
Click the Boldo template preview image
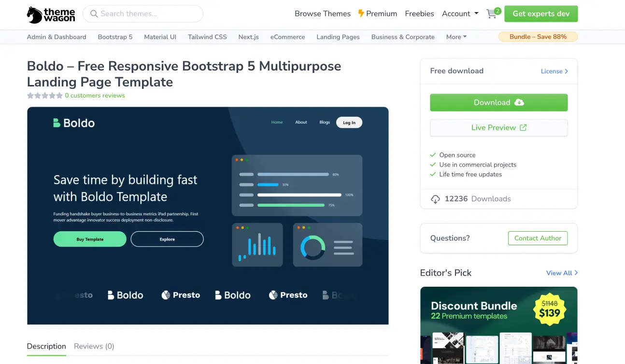[208, 216]
